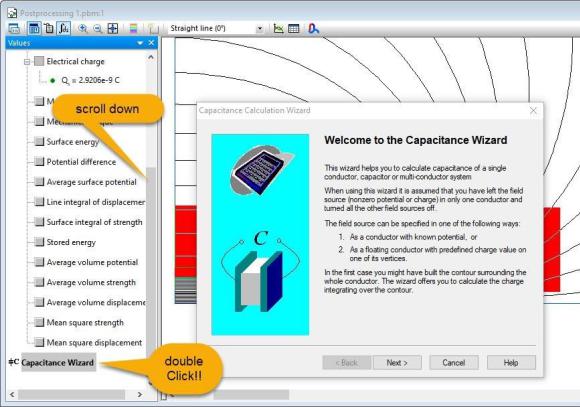Click the copy/clipboard toolbar icon
The width and height of the screenshot is (580, 407).
click(49, 28)
